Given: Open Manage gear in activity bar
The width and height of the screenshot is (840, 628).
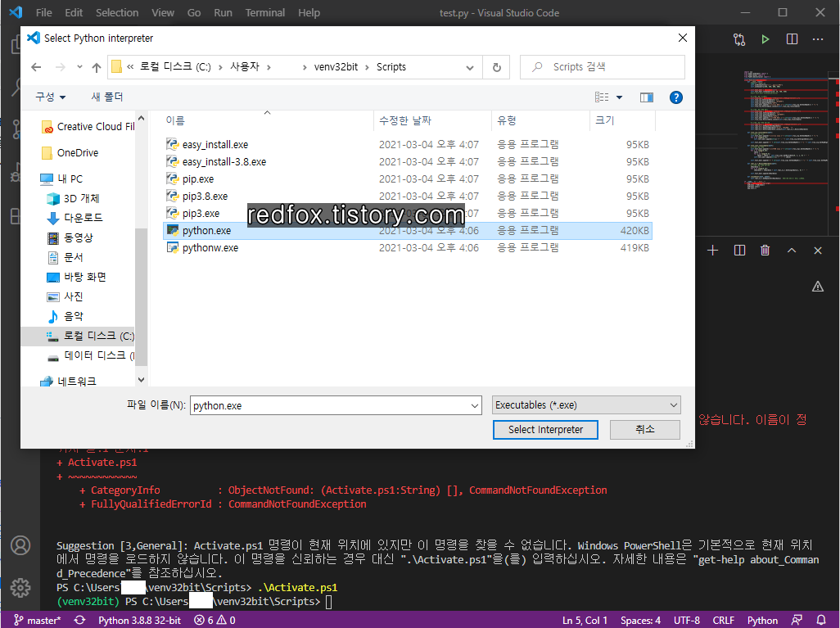Looking at the screenshot, I should point(20,588).
